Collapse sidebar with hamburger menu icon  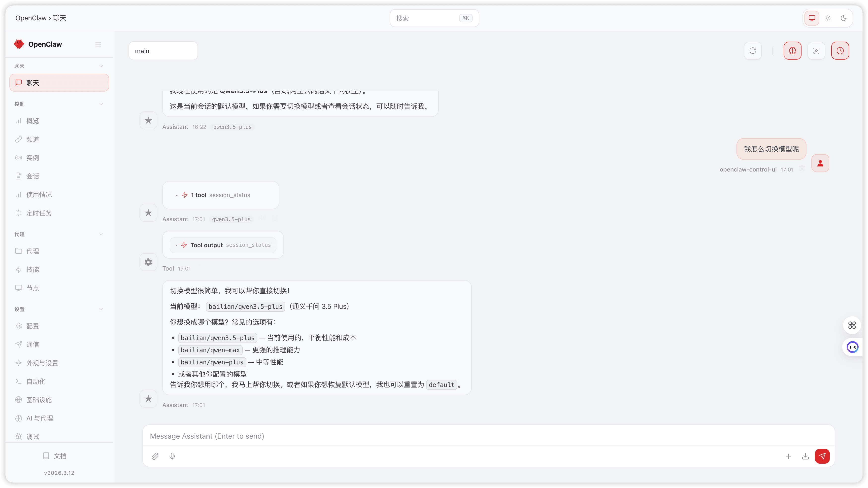pos(98,44)
